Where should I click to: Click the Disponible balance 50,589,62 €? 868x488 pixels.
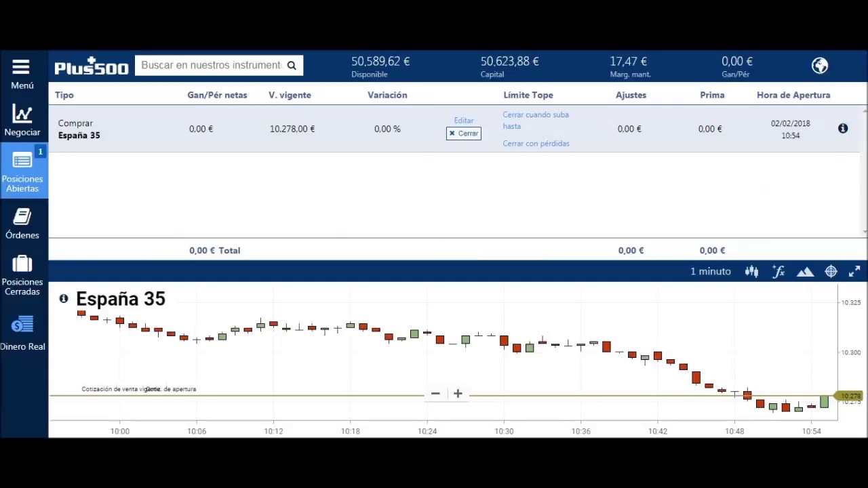(380, 62)
